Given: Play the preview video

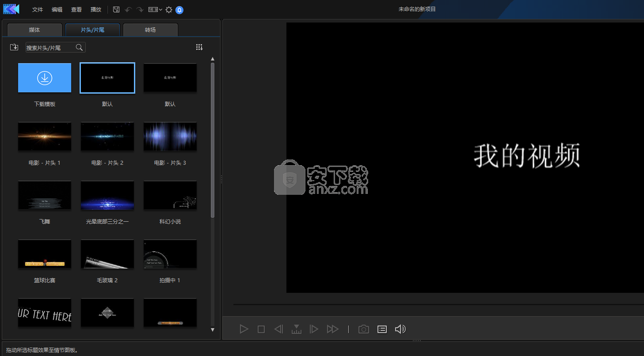Looking at the screenshot, I should pos(244,329).
